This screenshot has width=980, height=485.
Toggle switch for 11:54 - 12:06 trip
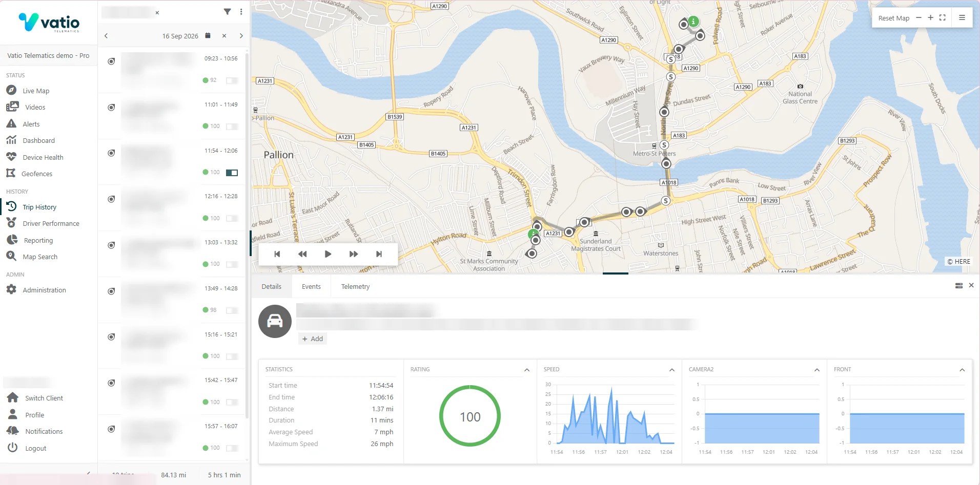coord(232,173)
